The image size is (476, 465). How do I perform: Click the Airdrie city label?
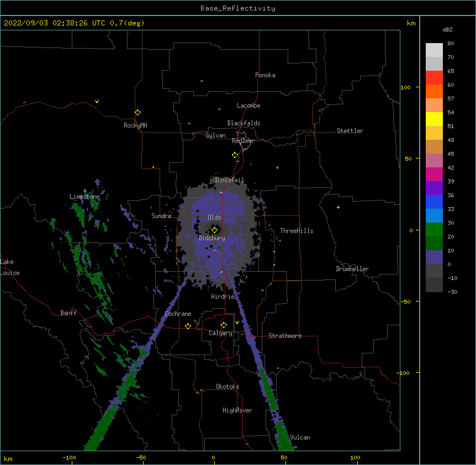[223, 297]
